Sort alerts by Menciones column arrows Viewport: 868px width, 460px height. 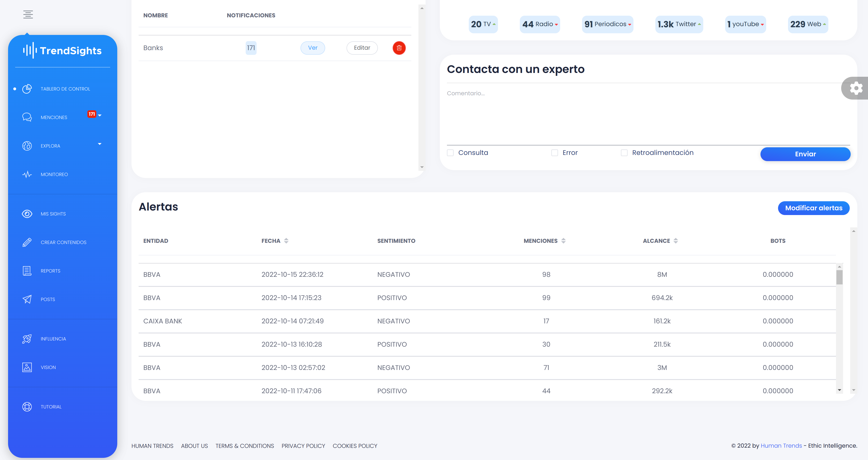click(x=563, y=241)
